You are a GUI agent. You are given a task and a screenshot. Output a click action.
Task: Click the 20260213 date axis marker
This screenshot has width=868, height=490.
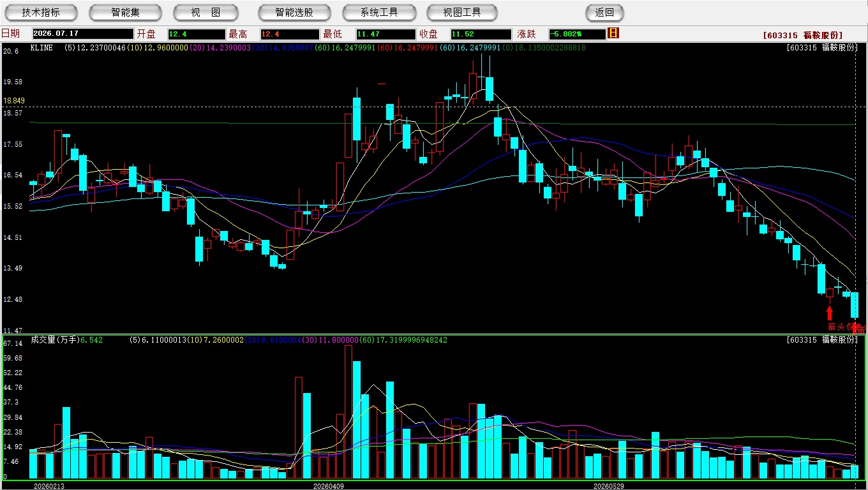(49, 486)
